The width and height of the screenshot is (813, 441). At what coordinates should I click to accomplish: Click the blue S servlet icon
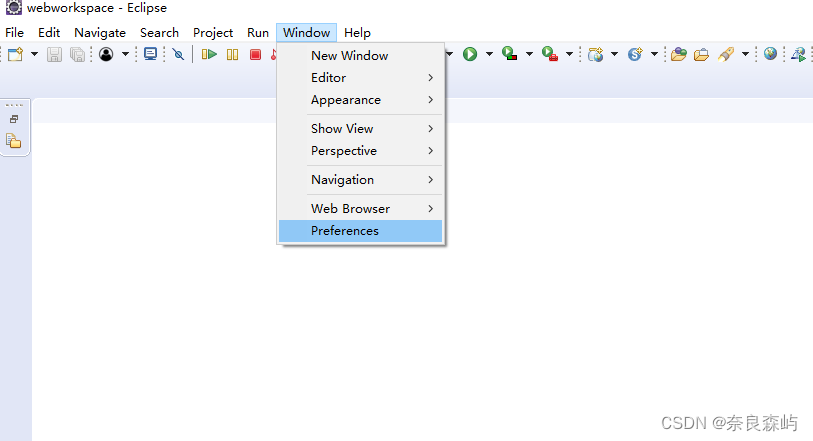point(635,54)
